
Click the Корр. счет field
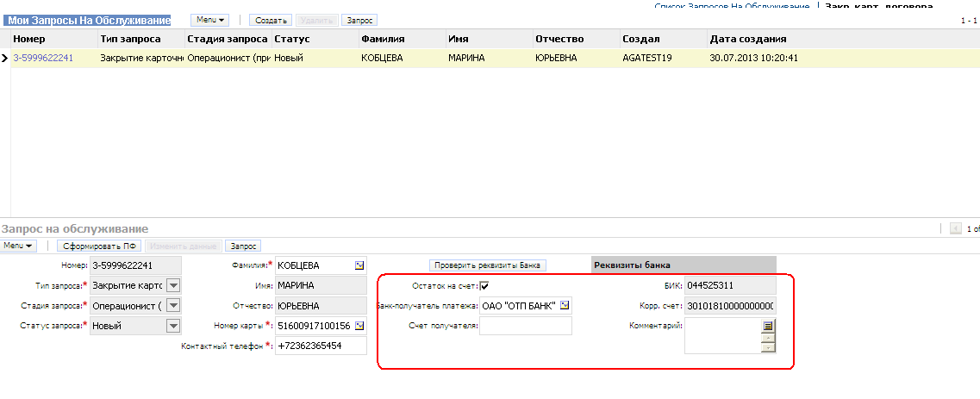point(730,305)
